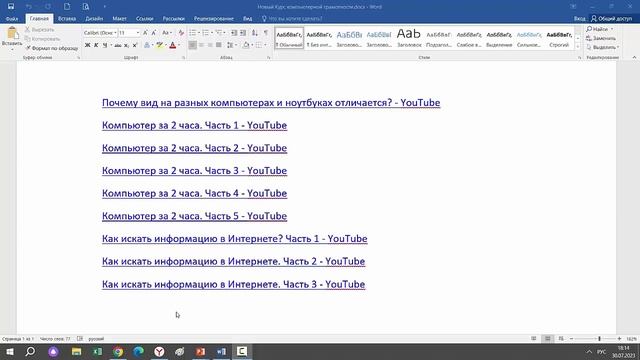Image resolution: width=640 pixels, height=360 pixels.
Task: Zoom in with the plus button
Action: tap(619, 339)
